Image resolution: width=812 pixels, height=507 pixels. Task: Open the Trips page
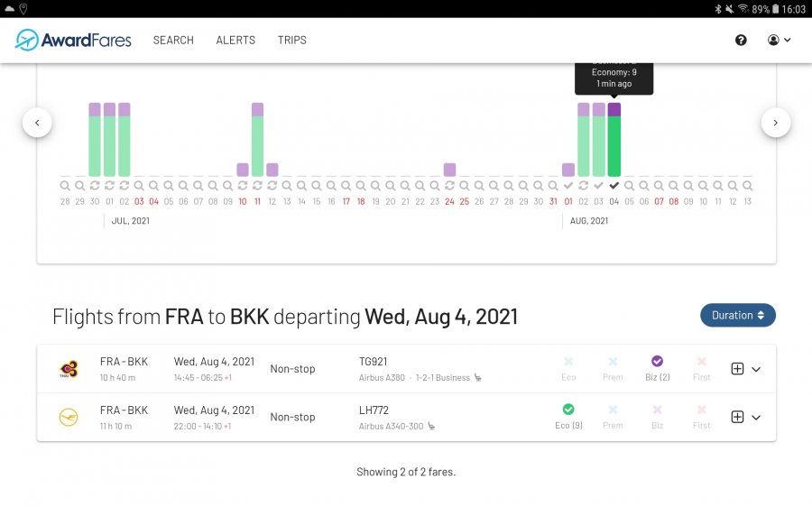(292, 40)
